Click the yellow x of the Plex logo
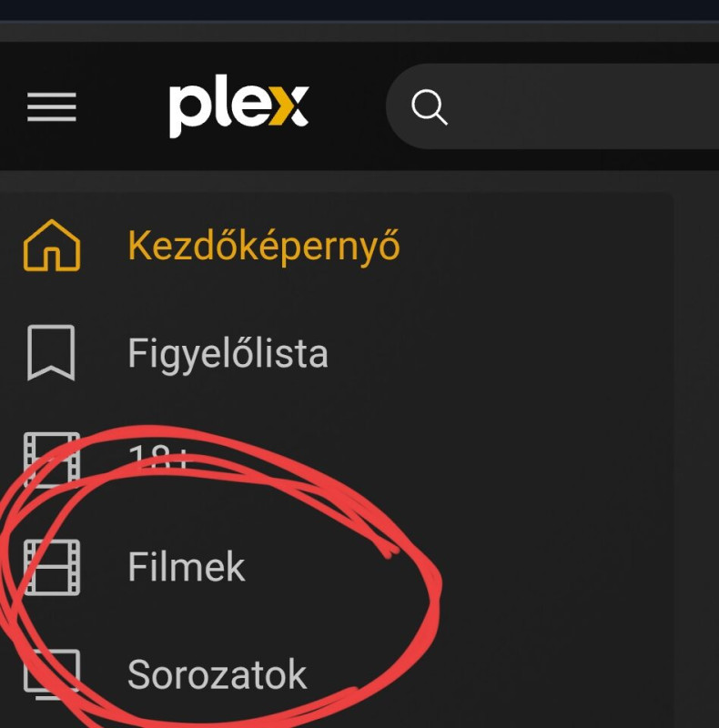Viewport: 719px width, 728px height. coord(288,106)
